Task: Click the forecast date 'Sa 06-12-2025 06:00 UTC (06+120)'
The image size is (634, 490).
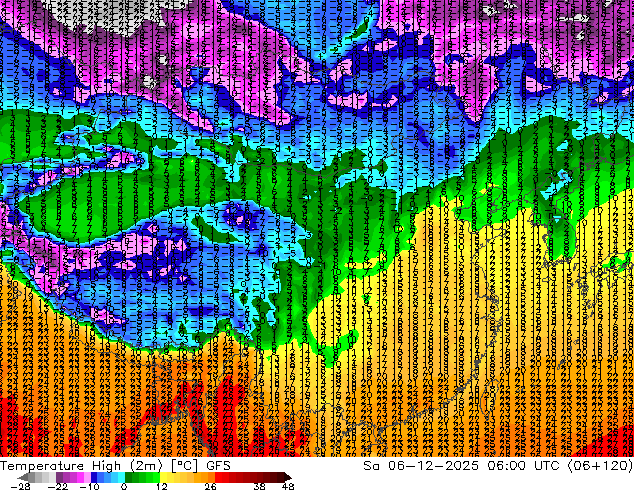Action: click(498, 466)
